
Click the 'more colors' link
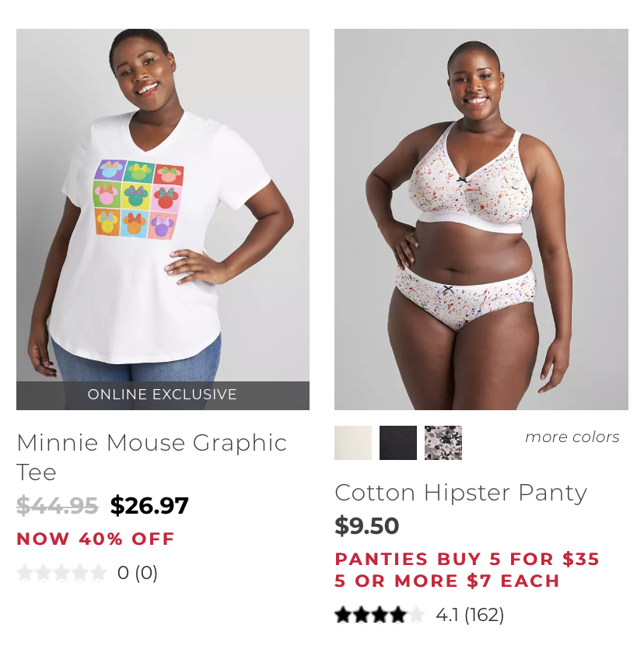tap(572, 437)
